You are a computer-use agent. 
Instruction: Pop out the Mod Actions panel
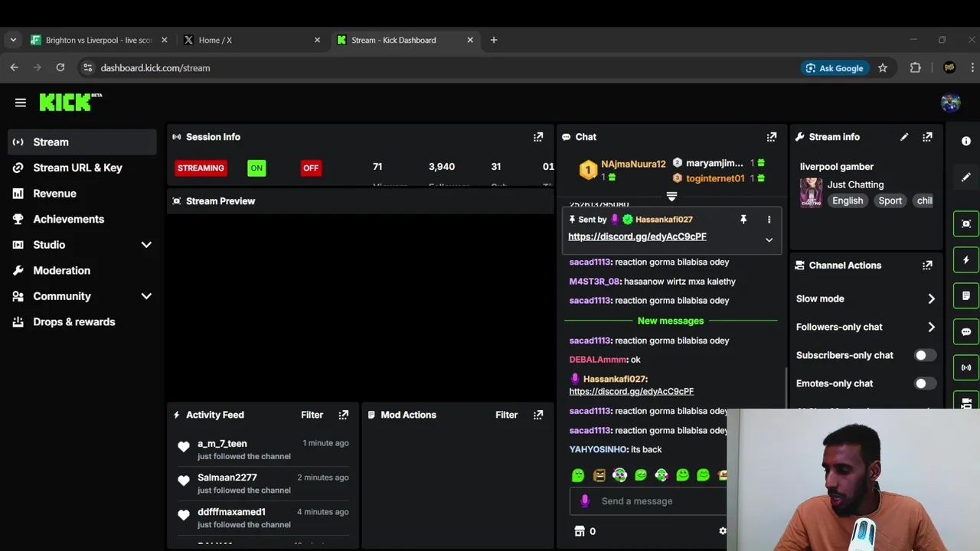click(x=538, y=415)
